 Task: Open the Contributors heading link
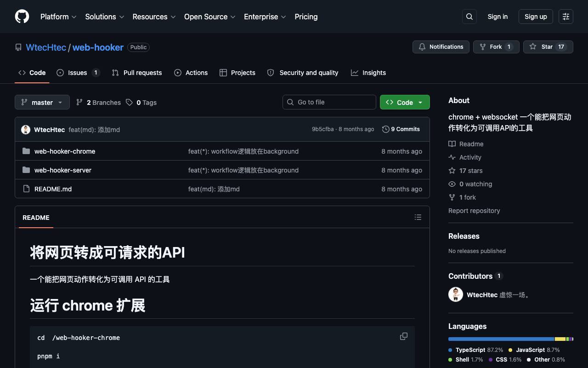475,276
